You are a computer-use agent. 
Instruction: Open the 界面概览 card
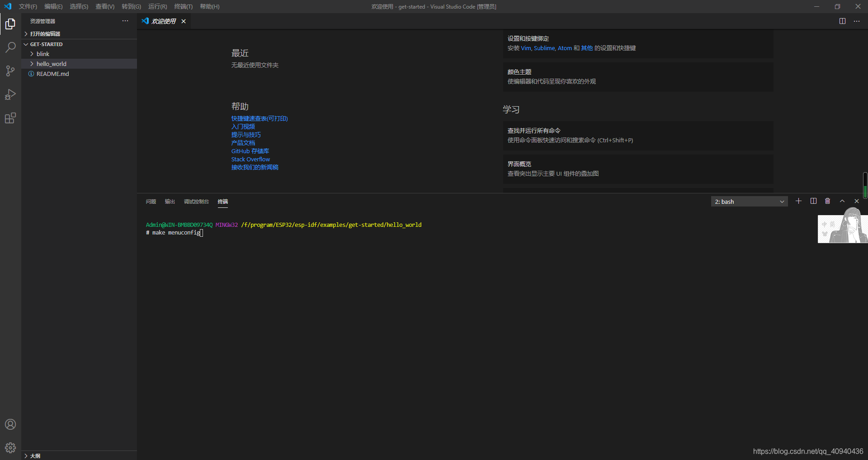[x=638, y=169]
